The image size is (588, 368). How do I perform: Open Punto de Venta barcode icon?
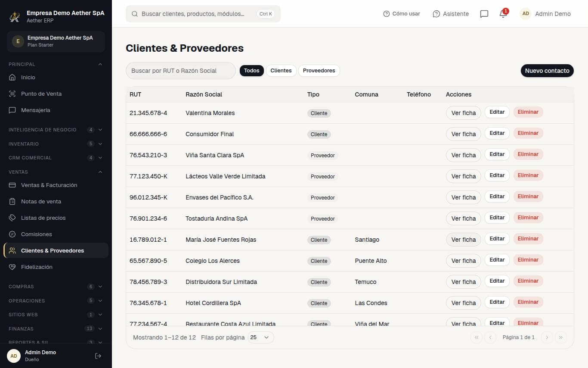tap(12, 94)
